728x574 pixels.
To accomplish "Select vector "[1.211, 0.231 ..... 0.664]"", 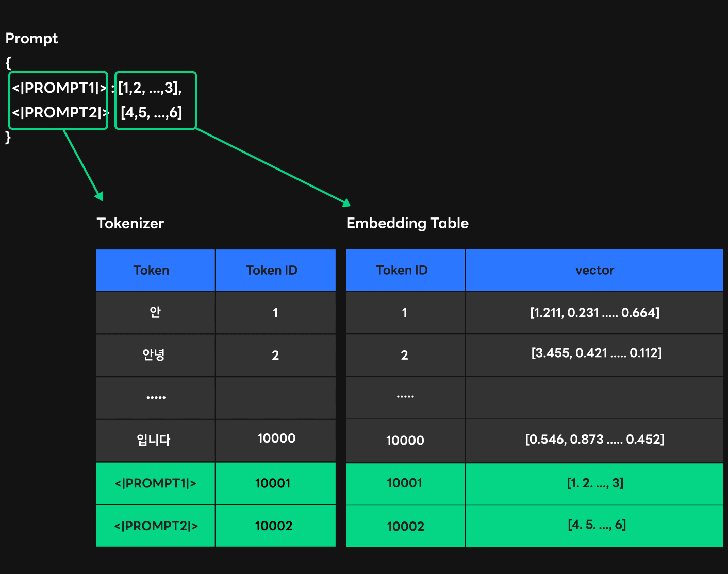I will (594, 313).
